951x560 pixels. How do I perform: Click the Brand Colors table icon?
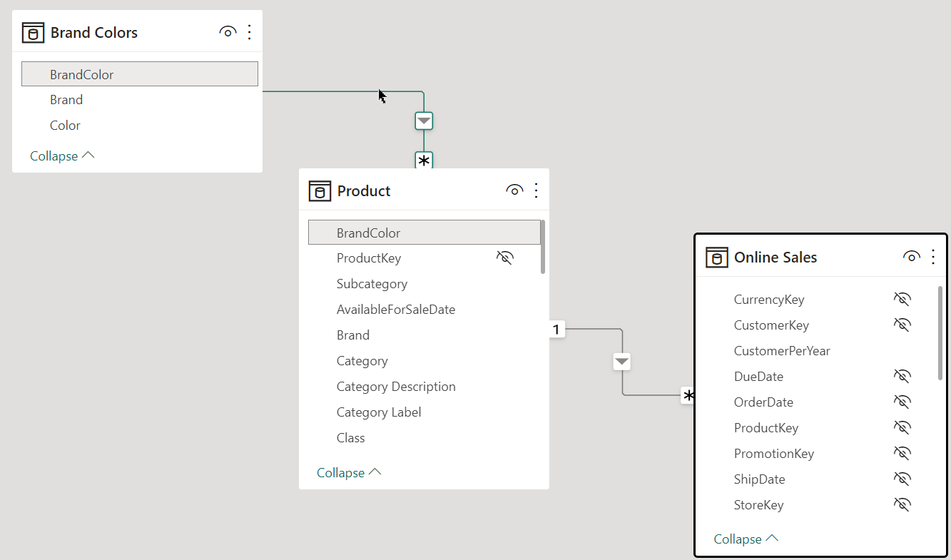[34, 33]
